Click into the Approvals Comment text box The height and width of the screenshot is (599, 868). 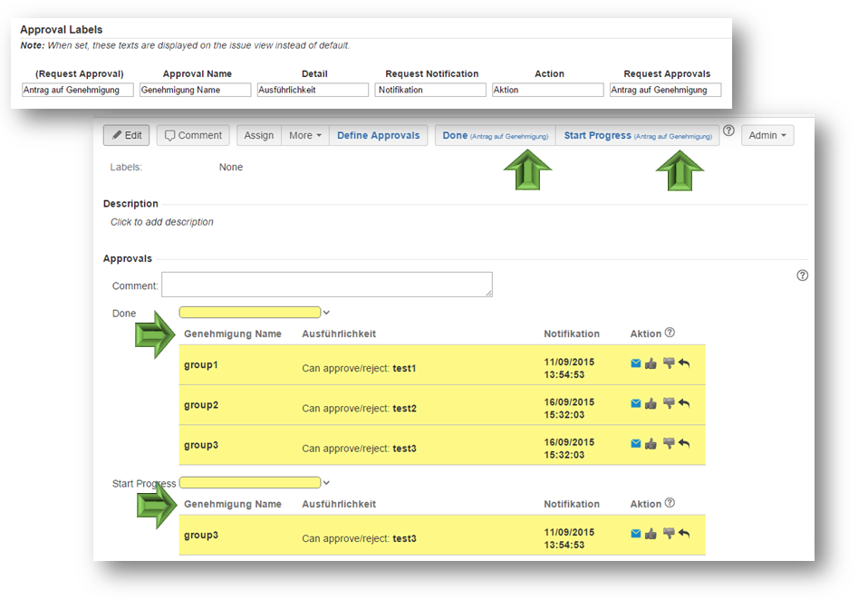(327, 285)
